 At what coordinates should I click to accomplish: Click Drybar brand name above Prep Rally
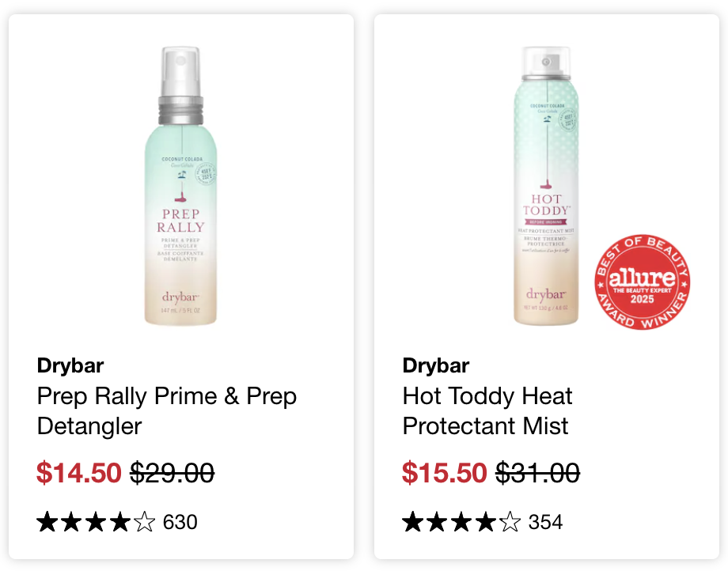70,365
